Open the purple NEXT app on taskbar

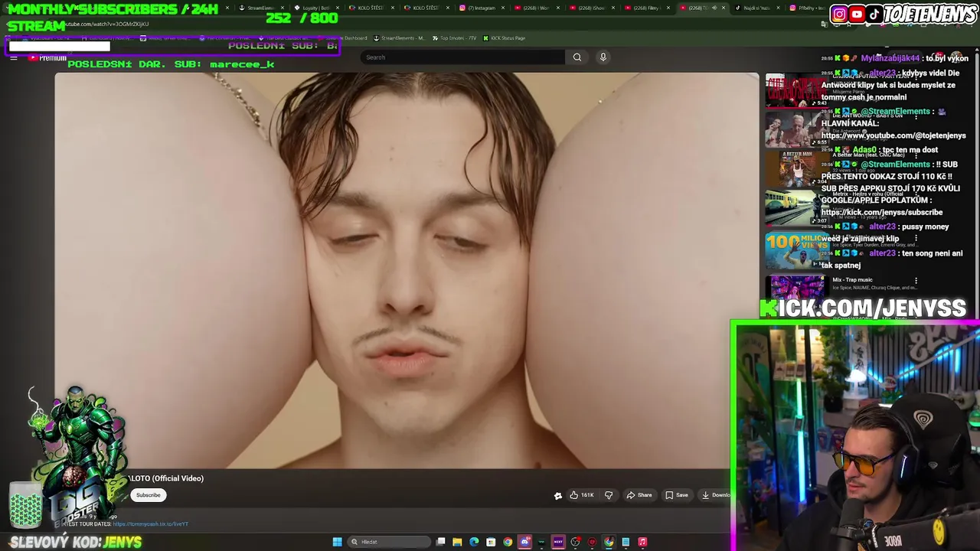558,542
